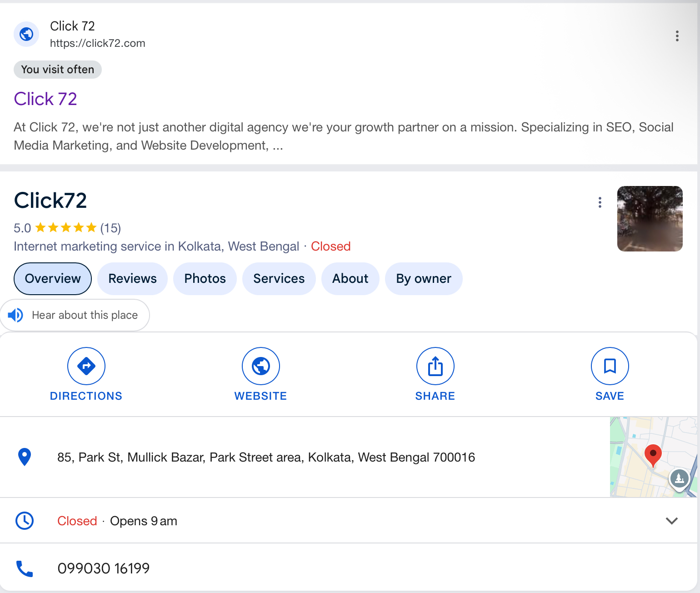The width and height of the screenshot is (700, 593).
Task: Switch to the Reviews tab
Action: (x=133, y=279)
